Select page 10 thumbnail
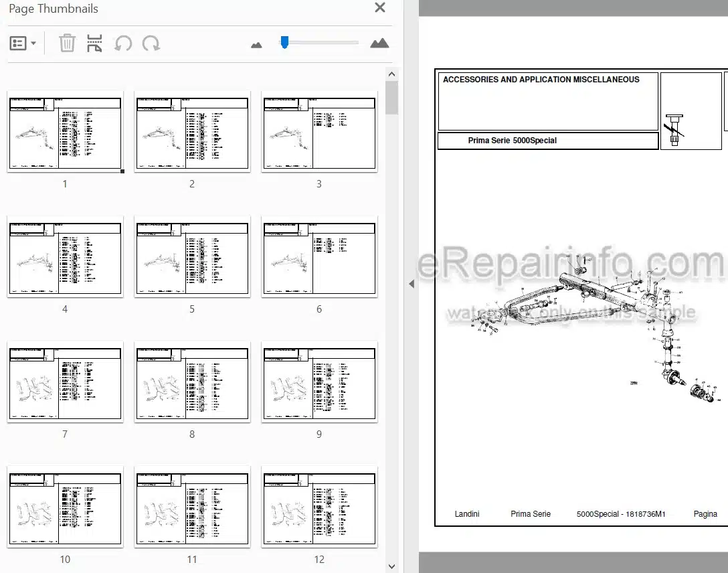 (x=65, y=507)
